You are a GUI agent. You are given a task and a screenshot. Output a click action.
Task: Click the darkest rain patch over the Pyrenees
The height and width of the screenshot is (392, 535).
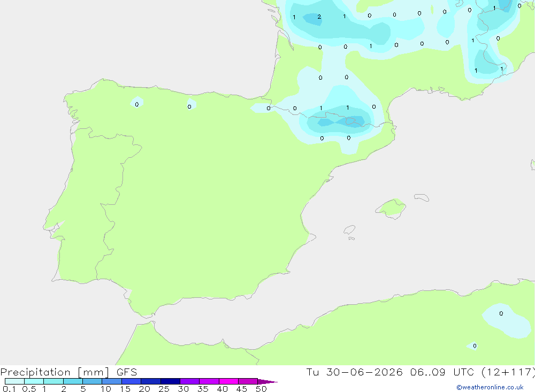coord(355,121)
